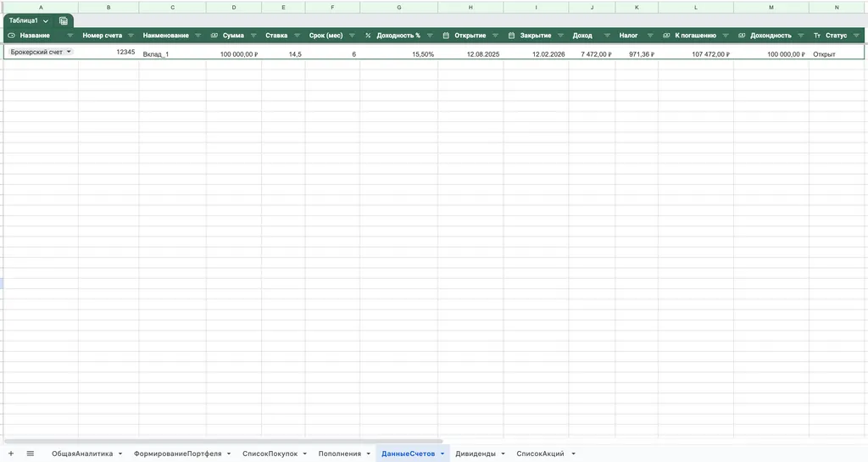Go to the СписокАкций sheet tab
Screen dimensions: 868x462
coord(540,454)
